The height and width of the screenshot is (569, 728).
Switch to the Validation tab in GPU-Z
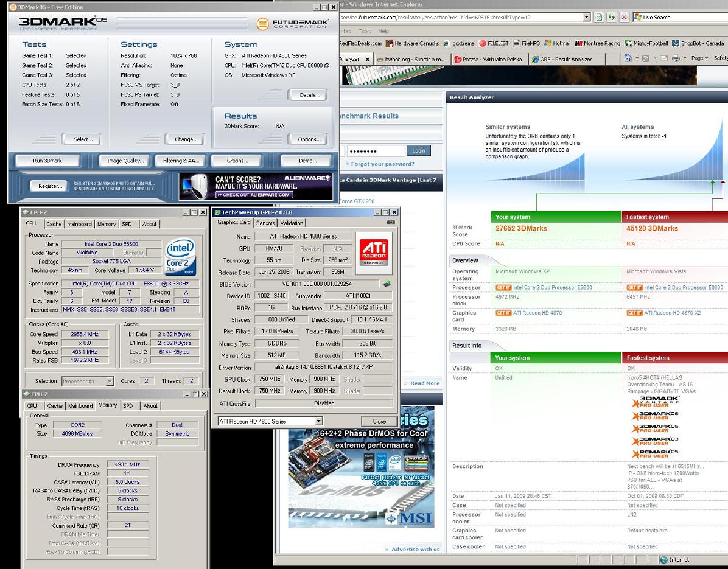[292, 223]
